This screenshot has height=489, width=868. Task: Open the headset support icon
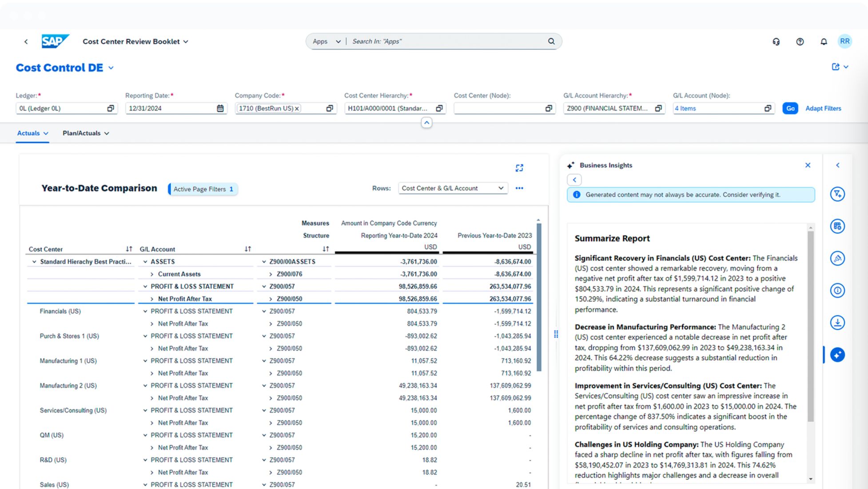click(x=776, y=41)
